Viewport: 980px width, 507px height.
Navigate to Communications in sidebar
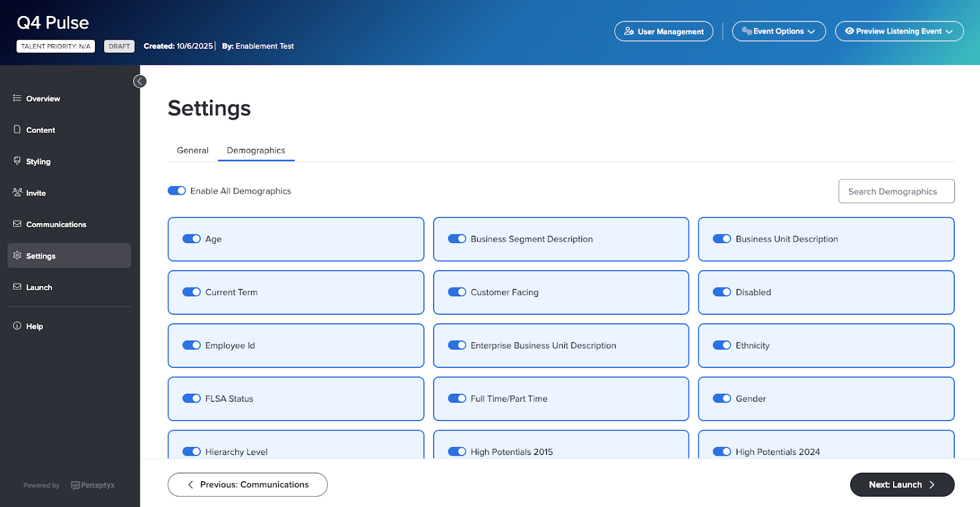(69, 225)
